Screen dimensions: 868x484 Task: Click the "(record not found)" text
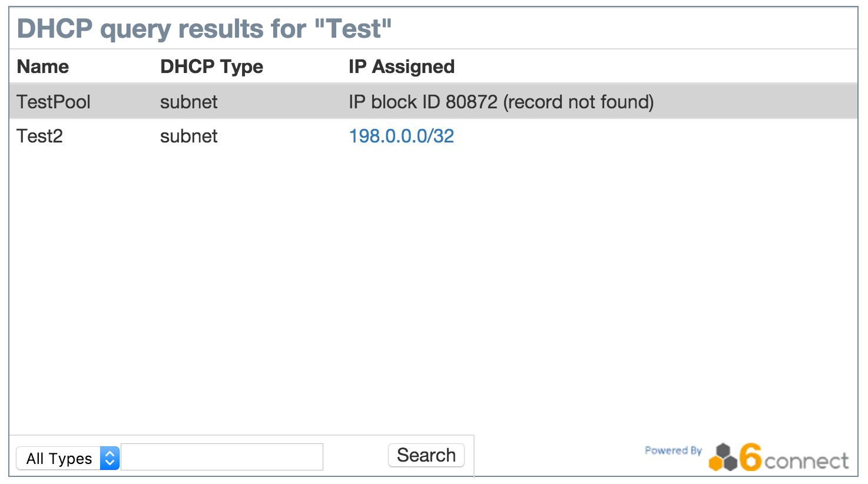point(578,102)
